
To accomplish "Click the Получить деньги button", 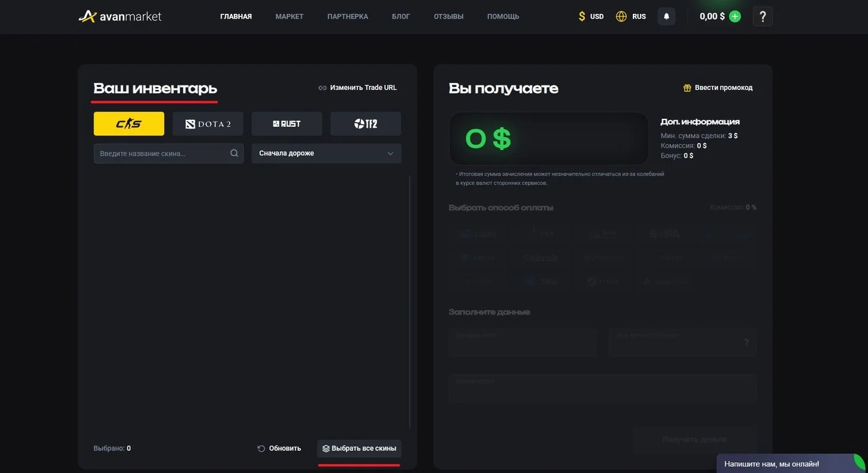I will [694, 439].
